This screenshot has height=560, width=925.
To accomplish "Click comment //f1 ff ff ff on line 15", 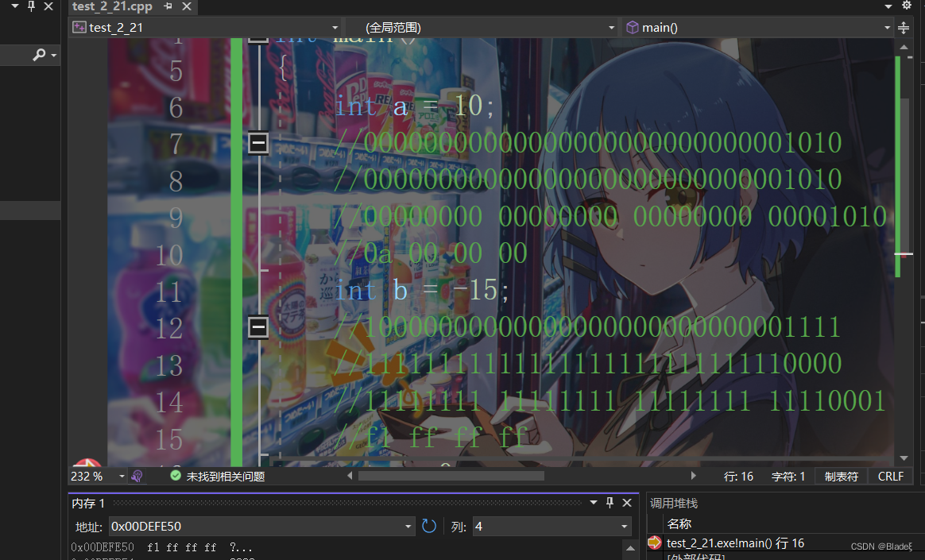I will click(x=431, y=438).
